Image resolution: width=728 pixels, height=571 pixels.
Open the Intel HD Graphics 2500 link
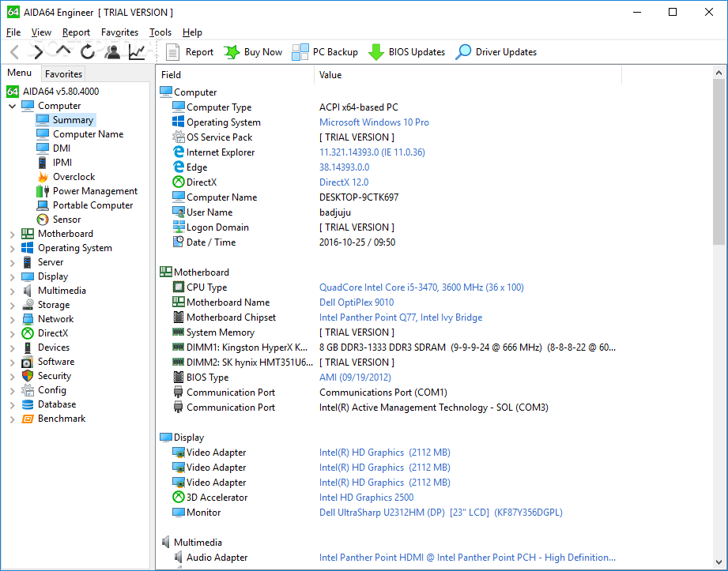click(366, 498)
